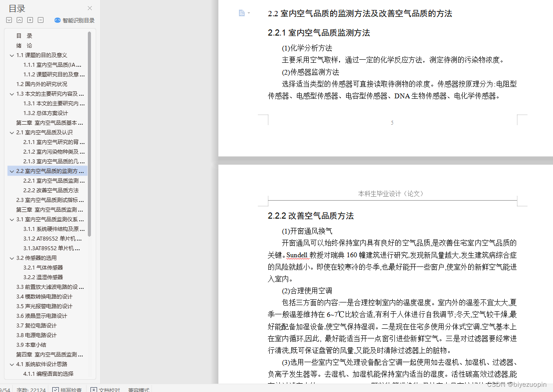
Task: Collapse the 4.1 系统软件设计思路 outline node
Action: pyautogui.click(x=12, y=364)
